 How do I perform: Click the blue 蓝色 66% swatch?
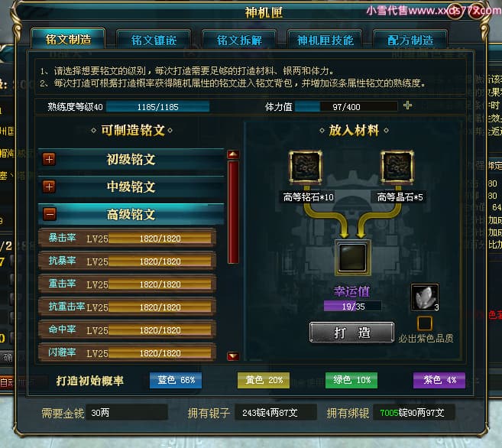[x=176, y=380]
